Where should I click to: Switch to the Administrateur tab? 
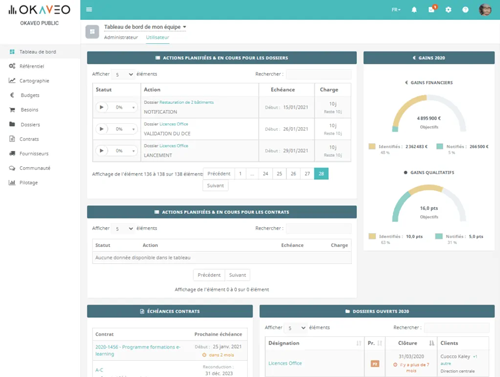click(x=121, y=37)
